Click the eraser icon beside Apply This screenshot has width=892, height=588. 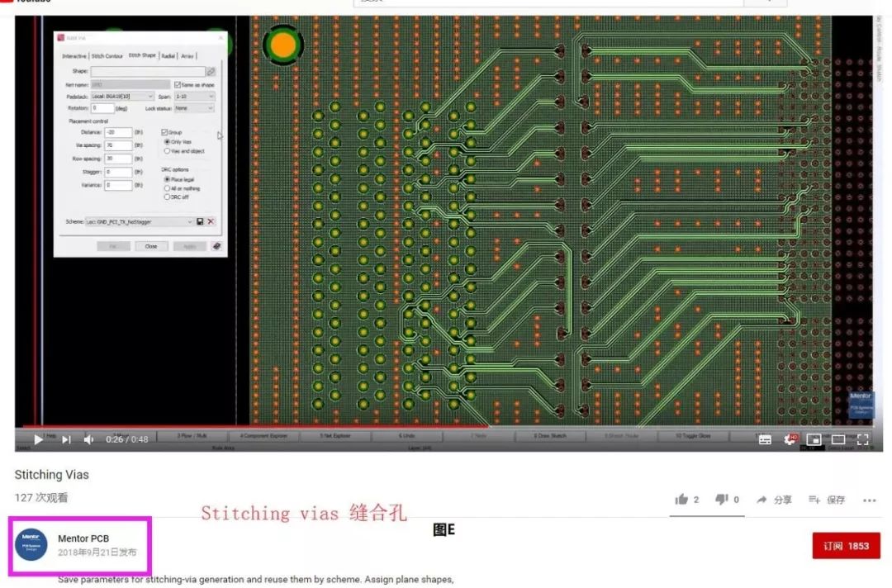coord(216,246)
